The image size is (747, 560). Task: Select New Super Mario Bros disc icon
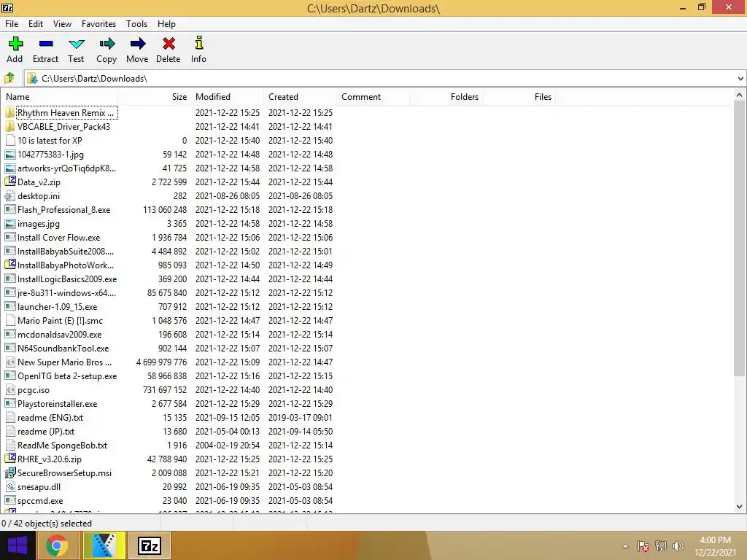tap(9, 362)
